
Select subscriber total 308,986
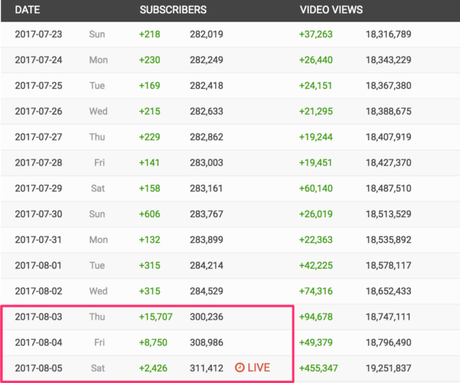click(207, 342)
